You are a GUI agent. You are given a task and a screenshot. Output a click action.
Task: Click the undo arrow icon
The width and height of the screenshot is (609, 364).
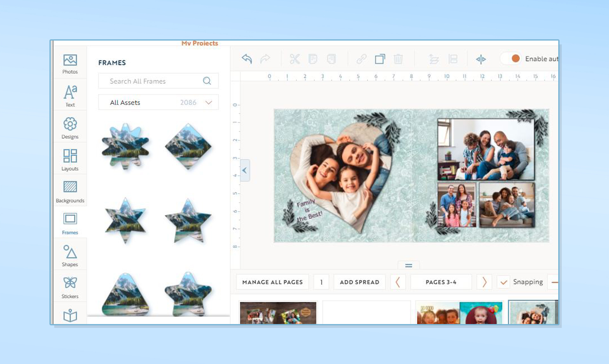(x=247, y=59)
